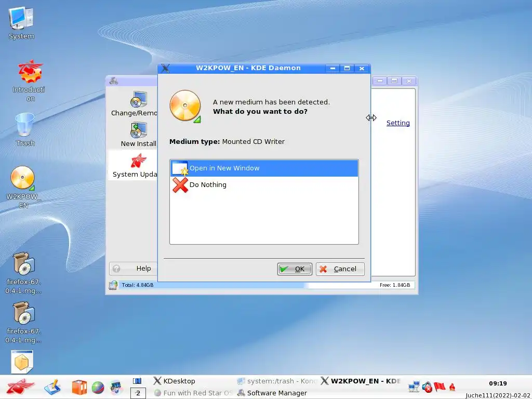Open the Introduction desktop icon
The image size is (532, 399).
(30, 81)
